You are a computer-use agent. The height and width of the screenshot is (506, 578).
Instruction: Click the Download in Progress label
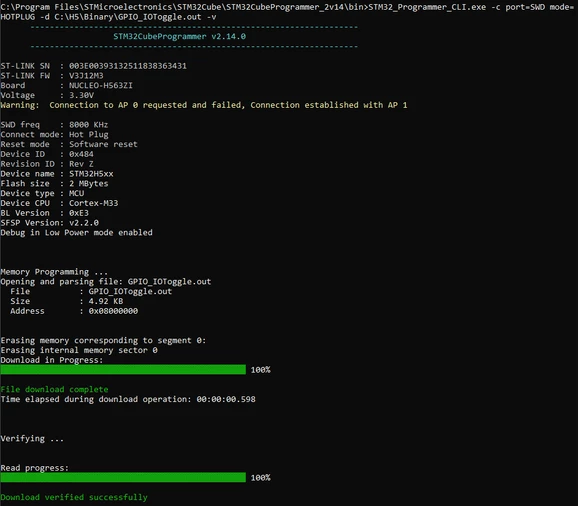pyautogui.click(x=52, y=360)
